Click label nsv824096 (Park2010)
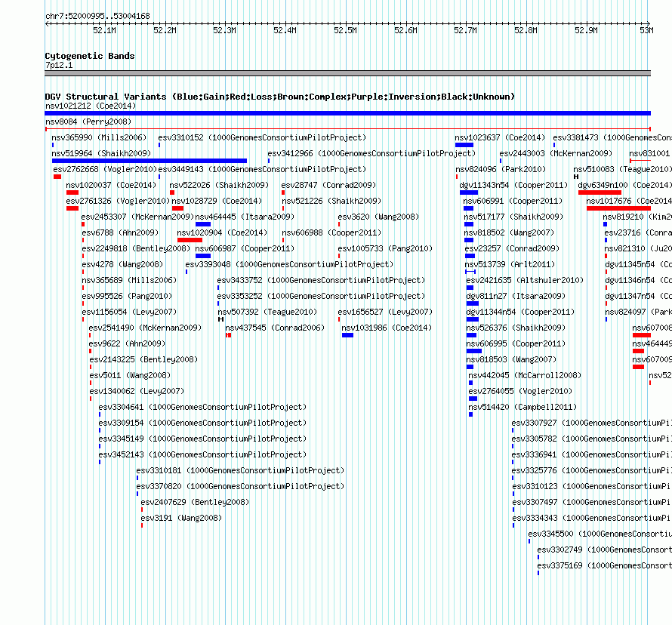This screenshot has height=625, width=672. point(501,169)
